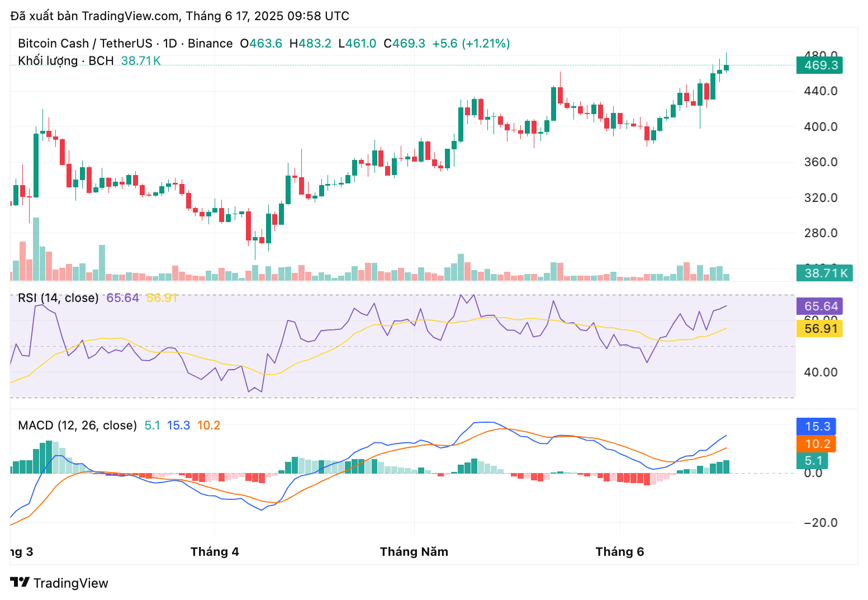Select the yellow 56.91 RSI axis tag
This screenshot has height=600, width=868.
[820, 328]
